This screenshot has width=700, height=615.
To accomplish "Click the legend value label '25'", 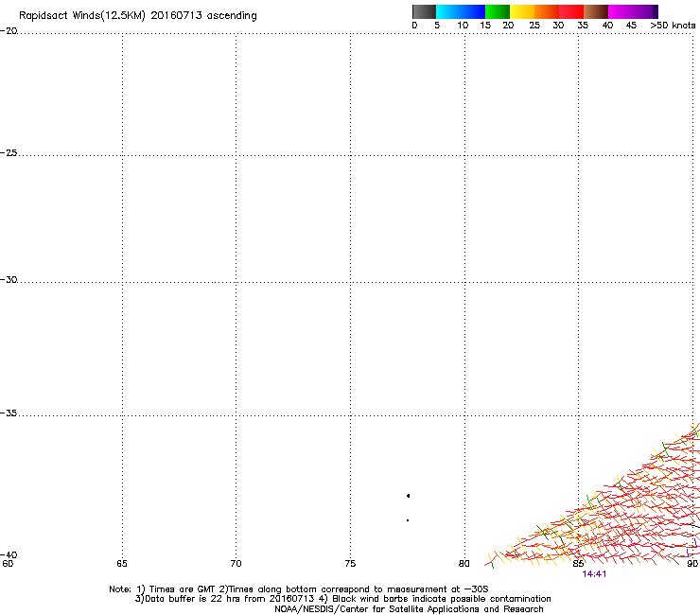I will [534, 26].
